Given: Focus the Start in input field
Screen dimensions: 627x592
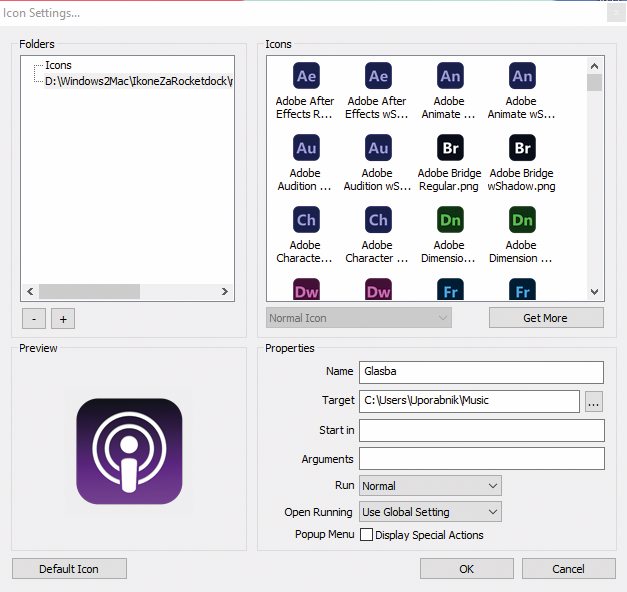Looking at the screenshot, I should [481, 430].
